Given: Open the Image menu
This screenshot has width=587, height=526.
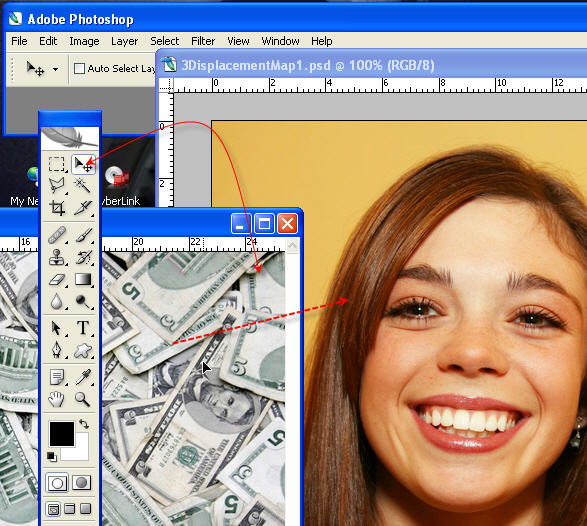Looking at the screenshot, I should [x=84, y=41].
